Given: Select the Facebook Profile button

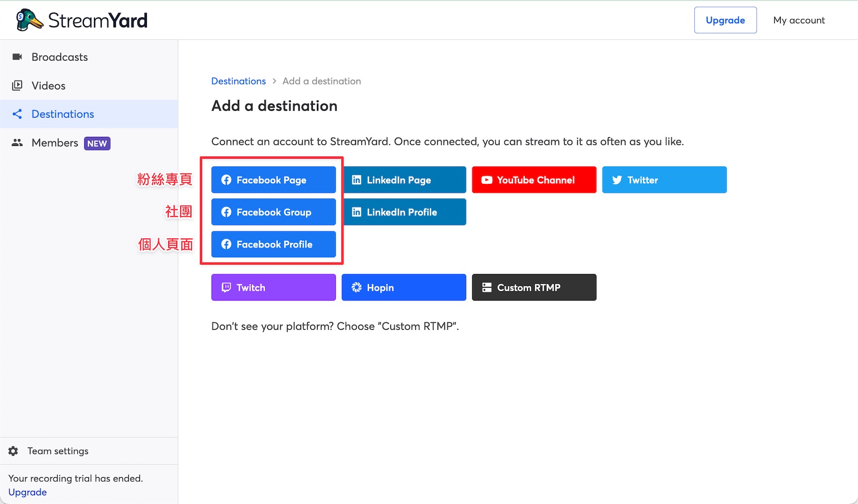Looking at the screenshot, I should coord(274,244).
